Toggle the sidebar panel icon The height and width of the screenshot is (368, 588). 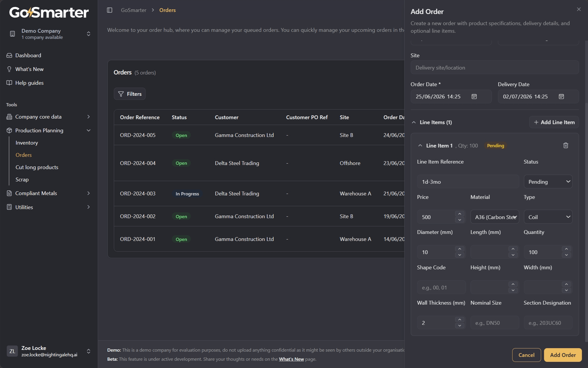click(110, 10)
